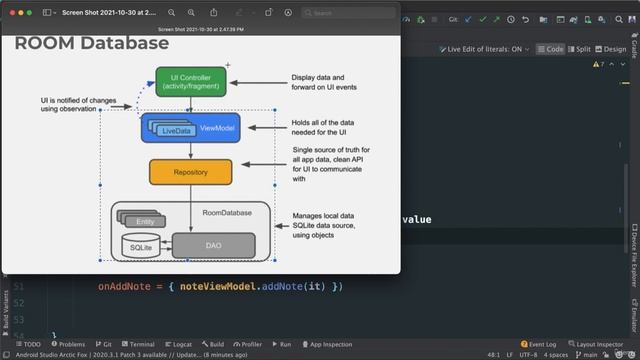Viewport: 640px width, 360px height.
Task: Click Git update project icon
Action: [468, 19]
